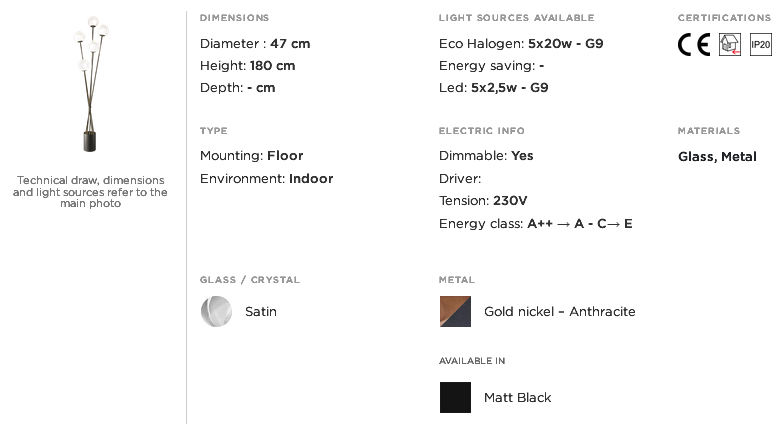Click the Light Sources Available heading
Image resolution: width=782 pixels, height=424 pixels.
[517, 18]
